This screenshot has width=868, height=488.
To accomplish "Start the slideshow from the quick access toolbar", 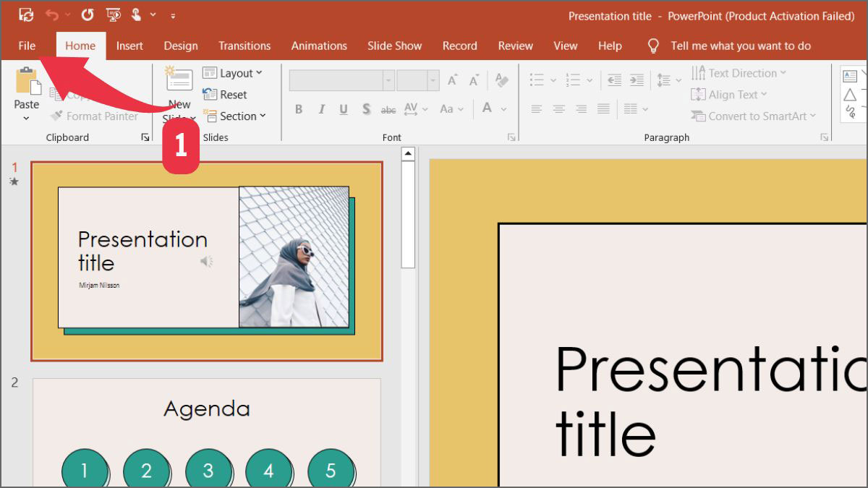I will point(113,14).
